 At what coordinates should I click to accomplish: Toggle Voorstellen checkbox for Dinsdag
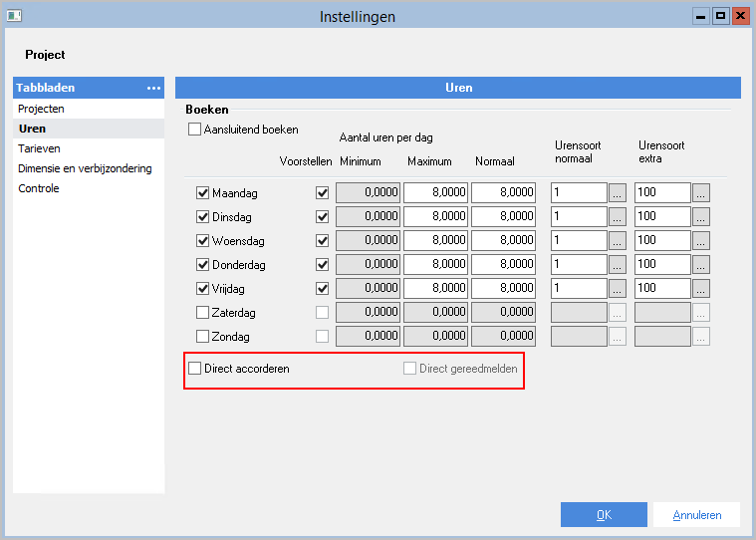click(322, 217)
